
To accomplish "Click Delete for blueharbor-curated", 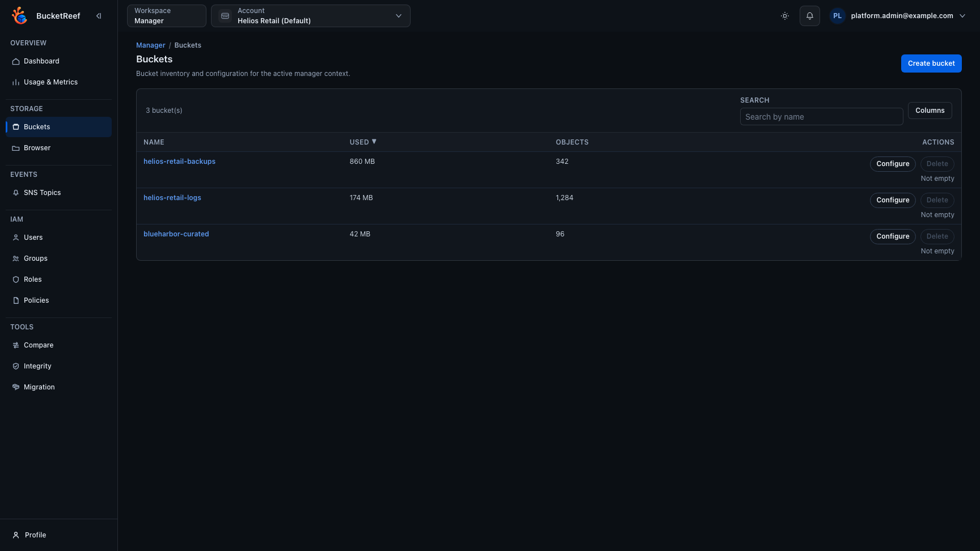I will coord(937,236).
